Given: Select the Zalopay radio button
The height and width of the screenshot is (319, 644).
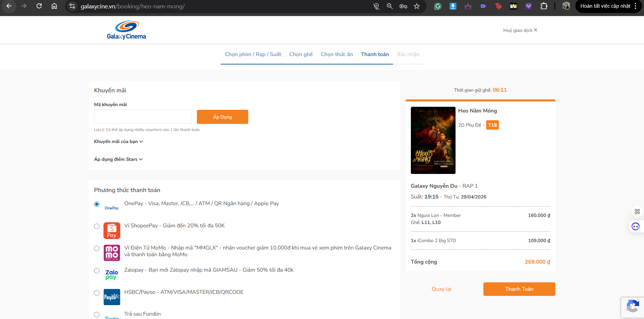Looking at the screenshot, I should point(97,271).
